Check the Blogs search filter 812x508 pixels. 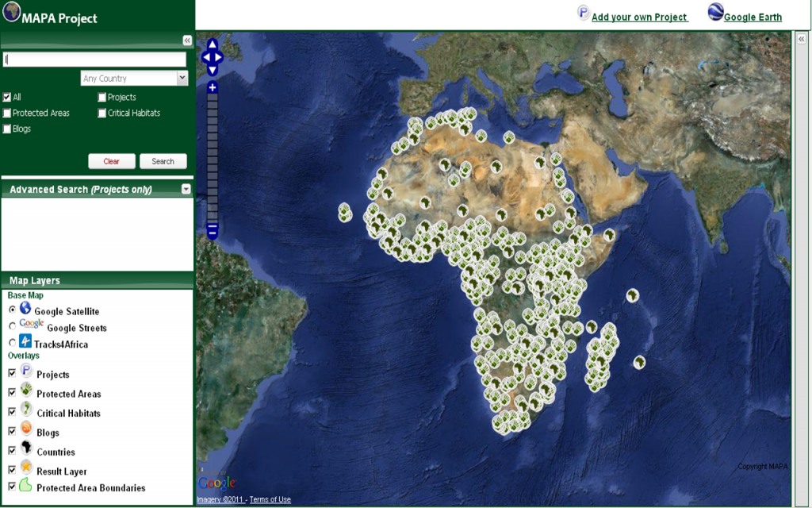click(x=6, y=129)
